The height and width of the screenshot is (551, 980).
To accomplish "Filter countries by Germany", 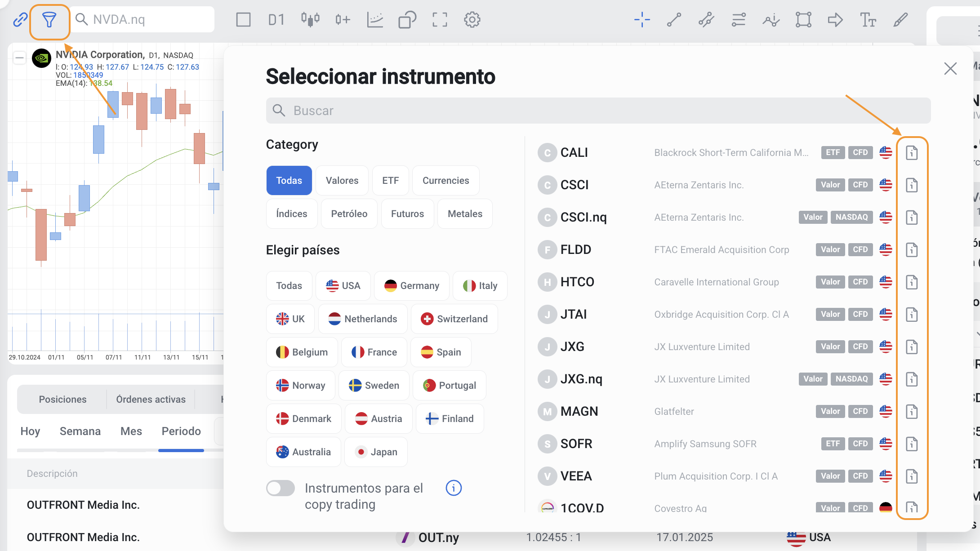I will (x=412, y=286).
